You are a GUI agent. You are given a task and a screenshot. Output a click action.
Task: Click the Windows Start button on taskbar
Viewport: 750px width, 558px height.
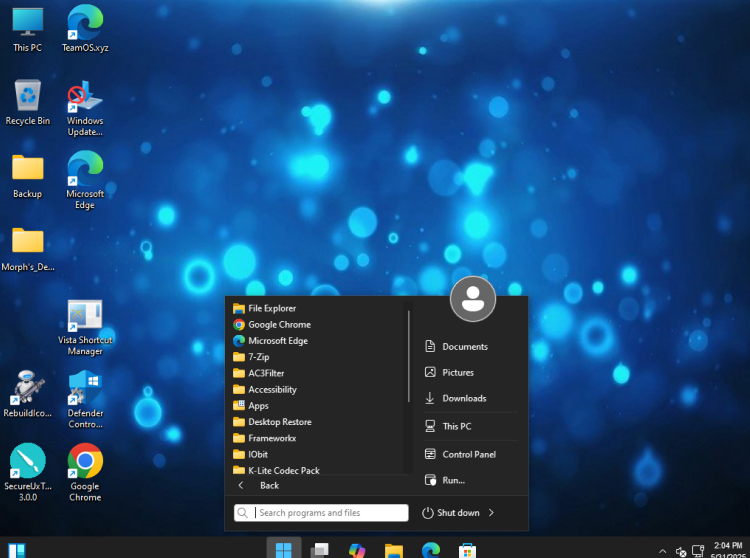(x=284, y=549)
